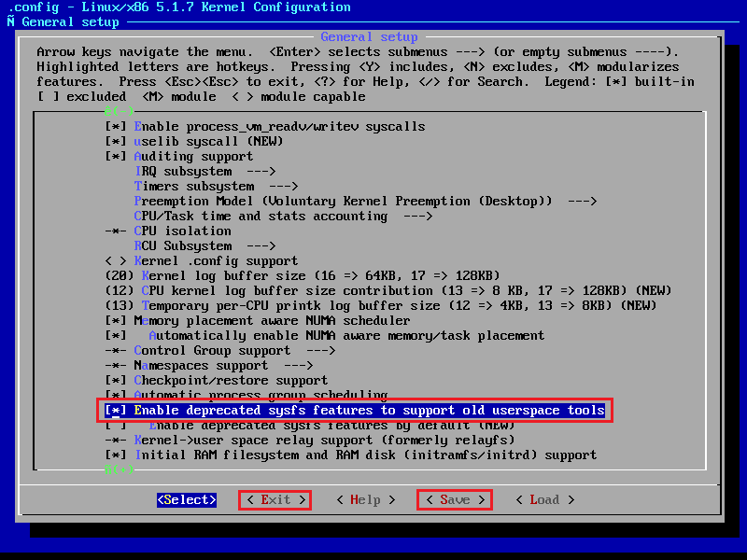Click the Exit button
Screen dimensions: 747x560
click(x=275, y=500)
